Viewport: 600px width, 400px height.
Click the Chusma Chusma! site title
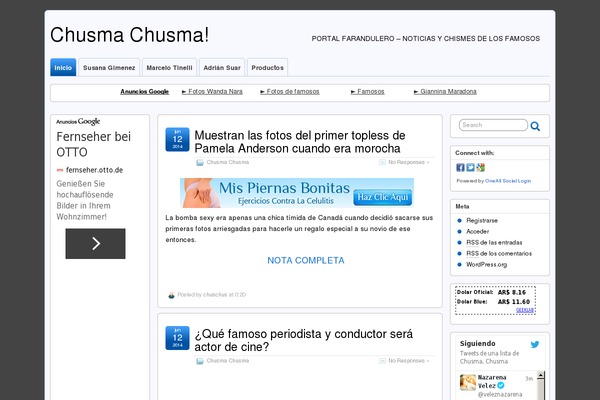(130, 35)
